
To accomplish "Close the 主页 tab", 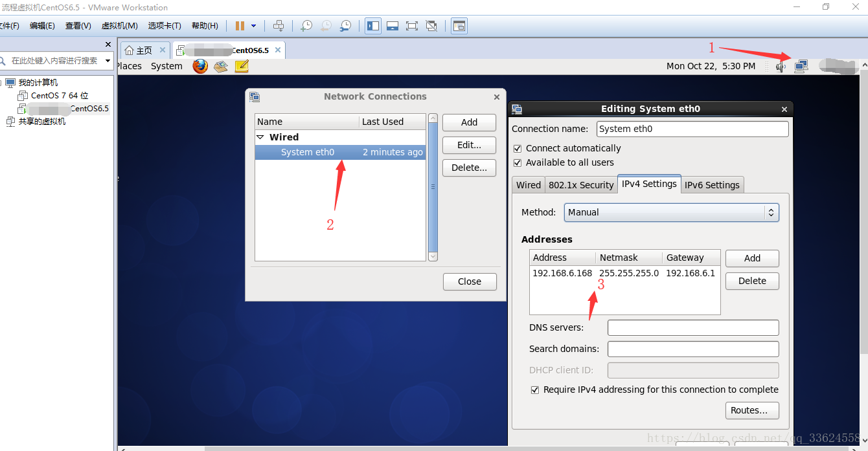I will (x=163, y=50).
